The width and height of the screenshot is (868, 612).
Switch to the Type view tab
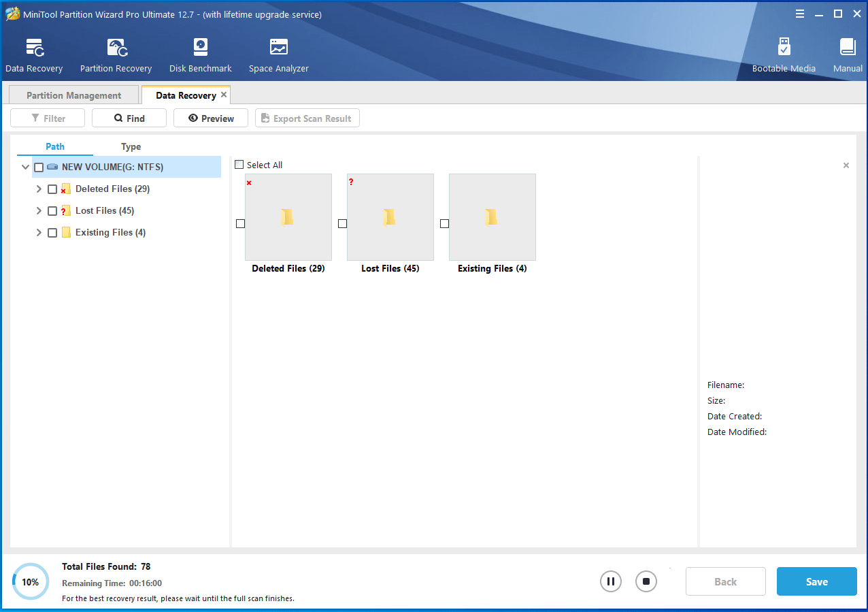coord(131,146)
